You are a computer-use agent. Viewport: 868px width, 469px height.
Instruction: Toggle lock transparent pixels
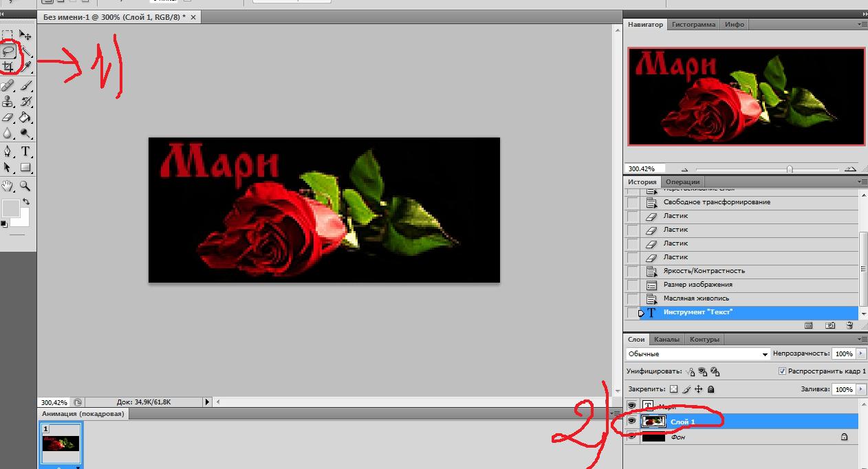pyautogui.click(x=674, y=389)
